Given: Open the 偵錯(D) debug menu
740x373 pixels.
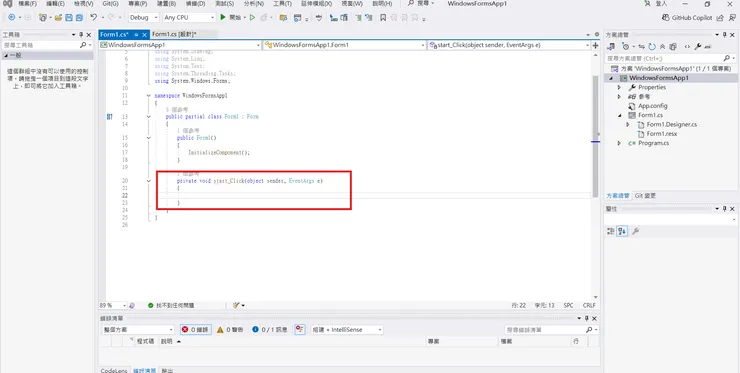Looking at the screenshot, I should (195, 4).
